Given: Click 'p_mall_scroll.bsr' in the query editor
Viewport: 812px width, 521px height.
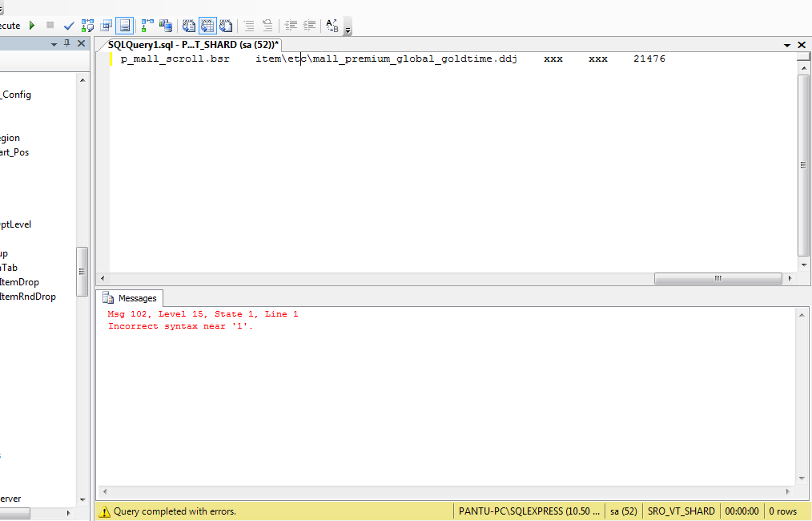Looking at the screenshot, I should click(x=175, y=59).
